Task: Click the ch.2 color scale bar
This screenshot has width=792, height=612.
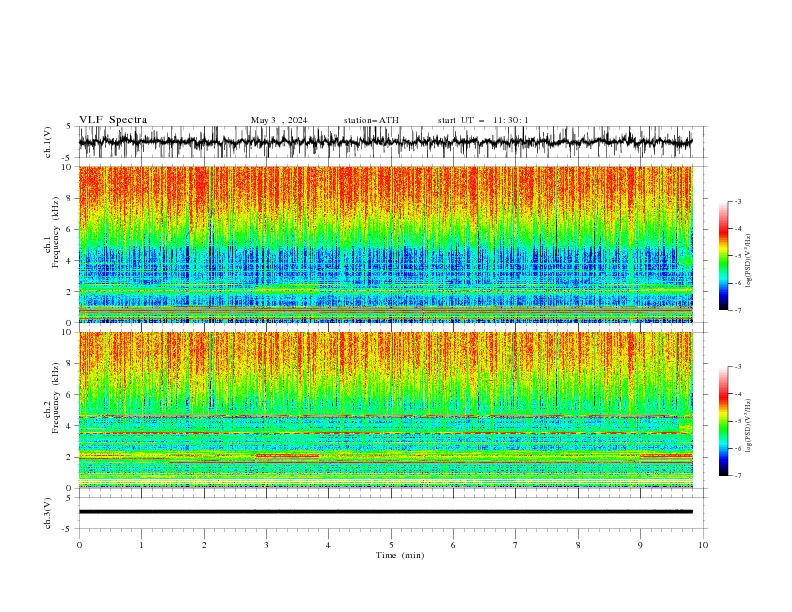Action: (x=723, y=421)
